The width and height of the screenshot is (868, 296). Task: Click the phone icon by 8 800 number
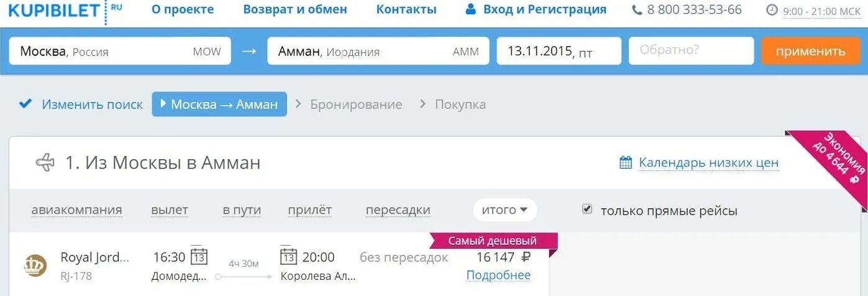click(x=637, y=10)
